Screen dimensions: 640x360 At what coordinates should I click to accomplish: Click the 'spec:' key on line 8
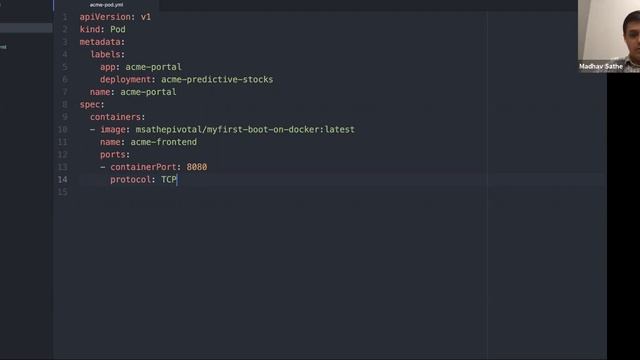point(92,104)
